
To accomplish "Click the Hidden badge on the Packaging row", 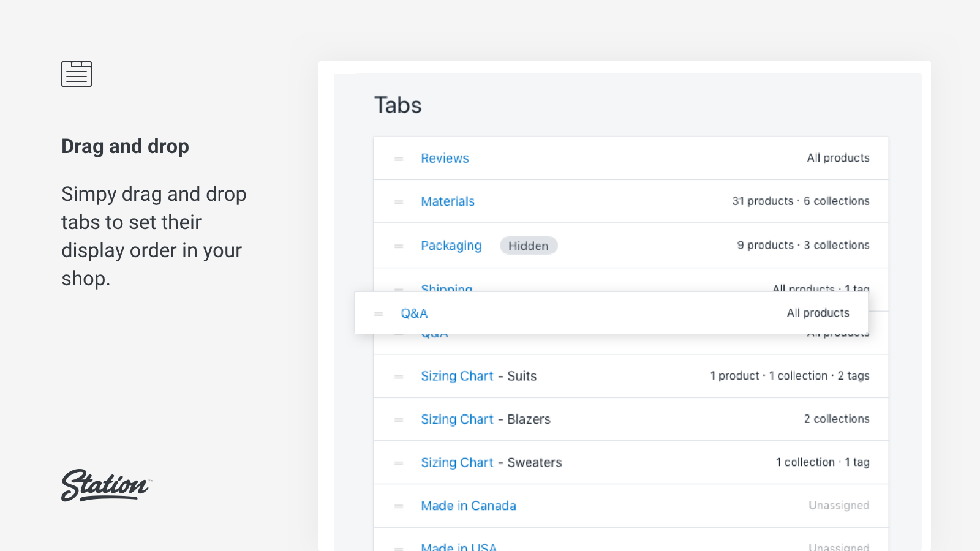I will [x=529, y=246].
